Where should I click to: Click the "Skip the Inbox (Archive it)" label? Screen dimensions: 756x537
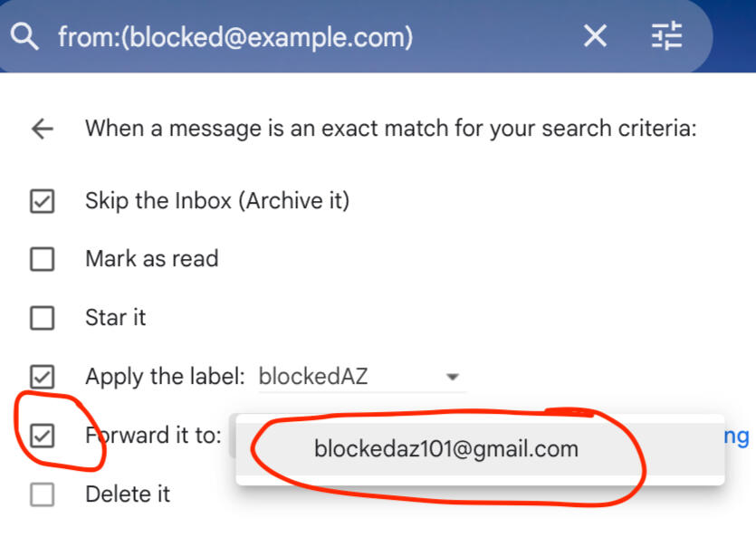[216, 200]
